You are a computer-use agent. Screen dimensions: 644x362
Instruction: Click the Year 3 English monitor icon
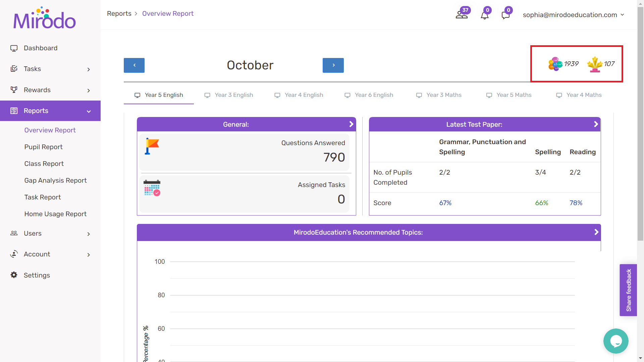click(x=207, y=95)
